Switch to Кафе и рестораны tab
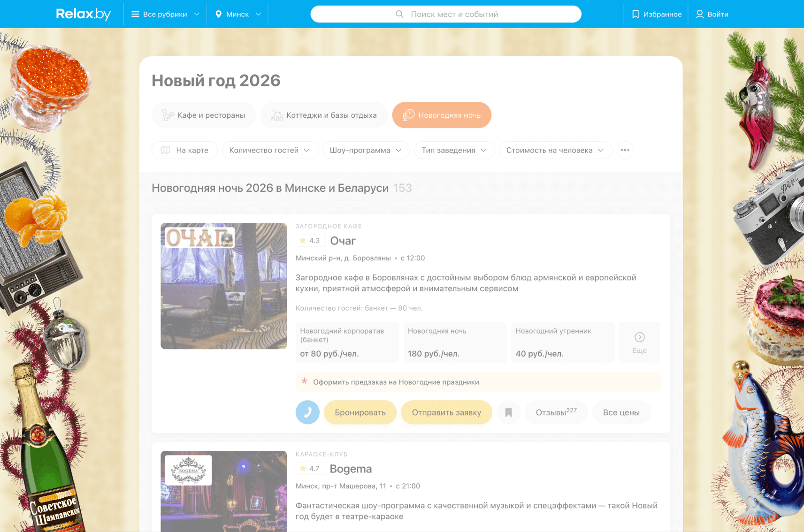This screenshot has width=804, height=532. point(204,115)
